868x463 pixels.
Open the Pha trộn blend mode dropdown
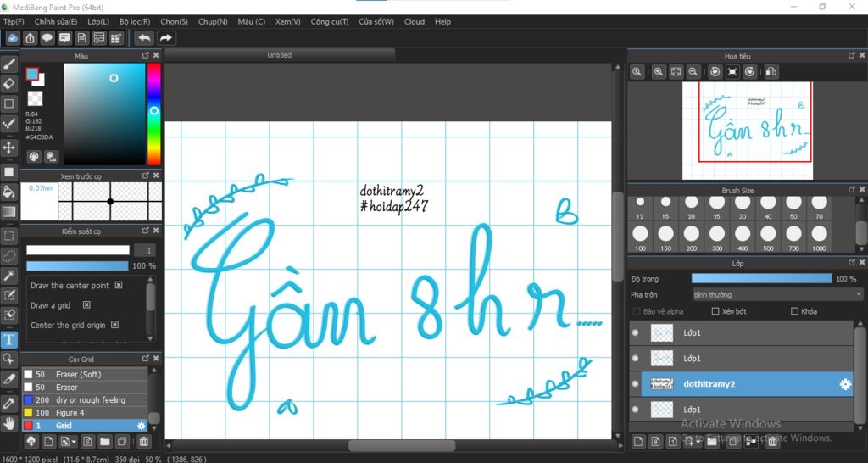tap(778, 294)
